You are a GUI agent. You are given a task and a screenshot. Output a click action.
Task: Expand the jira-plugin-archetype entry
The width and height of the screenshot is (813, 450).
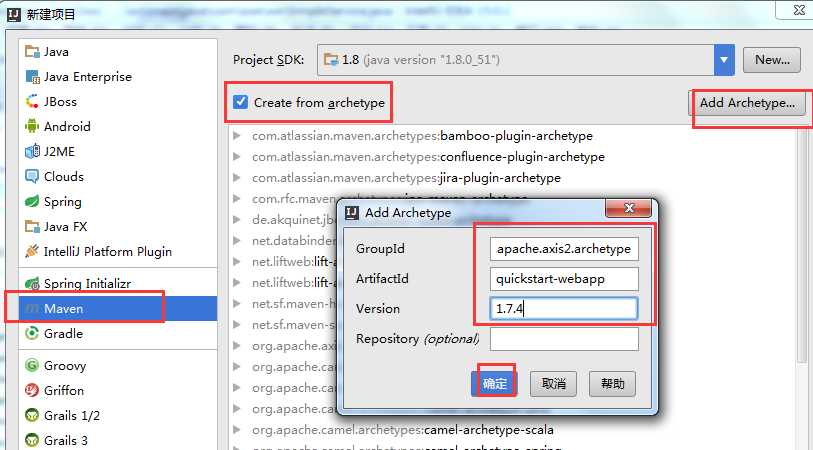(x=237, y=178)
